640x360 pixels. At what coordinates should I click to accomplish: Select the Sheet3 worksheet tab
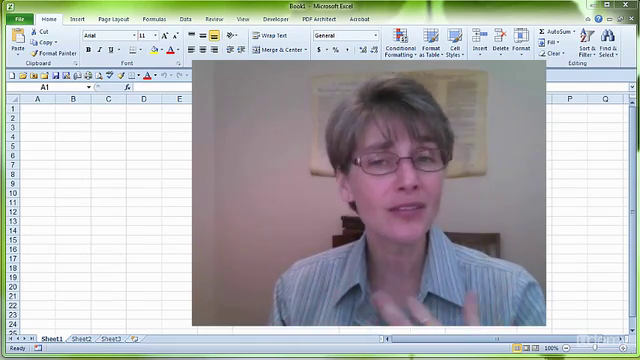point(111,339)
